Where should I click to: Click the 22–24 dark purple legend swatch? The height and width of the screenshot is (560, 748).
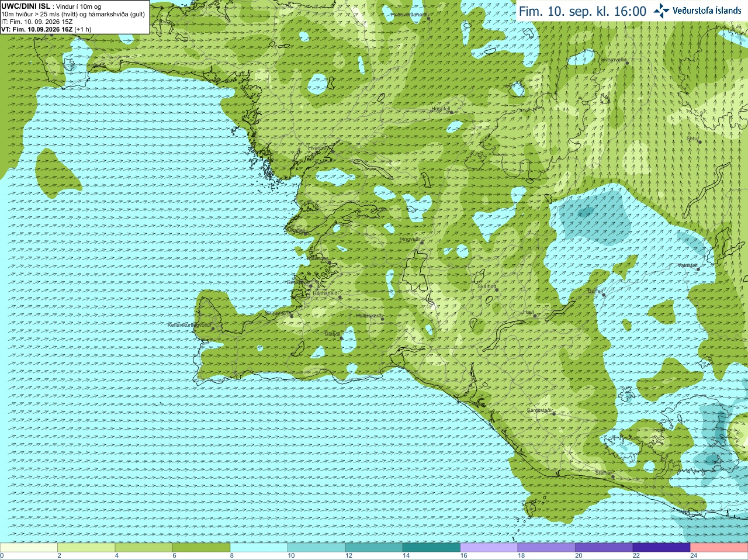click(x=662, y=548)
